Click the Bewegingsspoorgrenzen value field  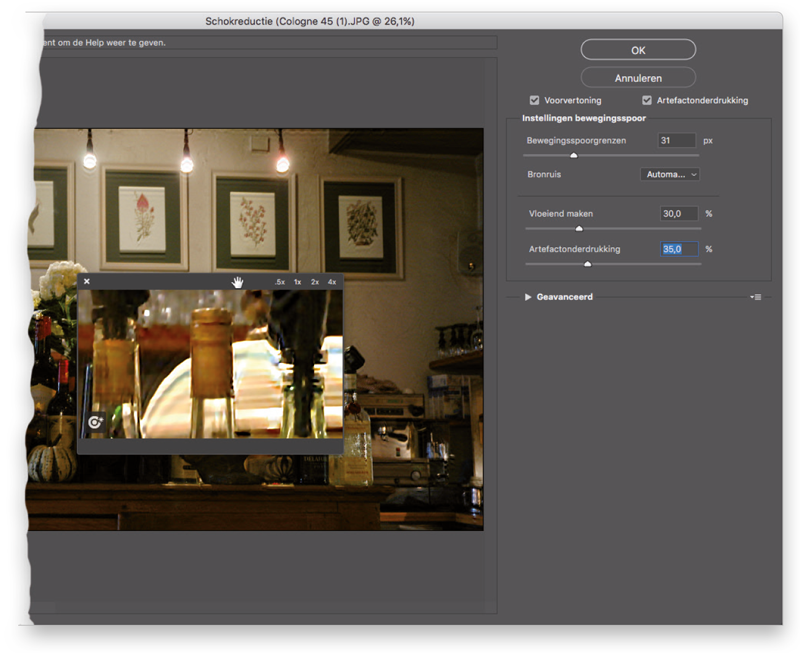[677, 140]
